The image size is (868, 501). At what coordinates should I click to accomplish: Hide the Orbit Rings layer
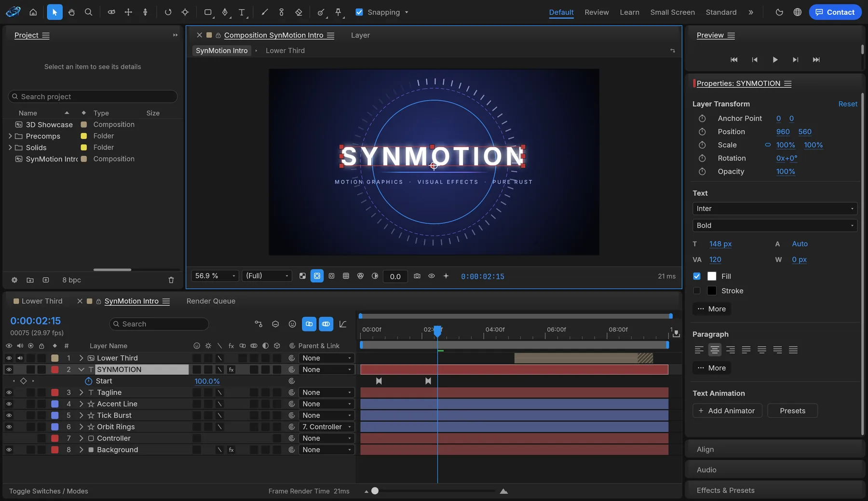click(x=9, y=427)
